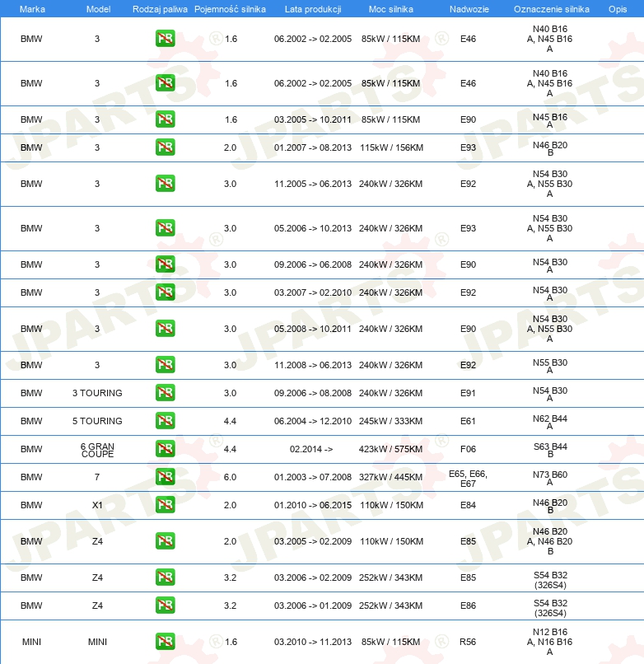Click the petrol fuel icon in the 5 TOURING row
The width and height of the screenshot is (644, 664).
(x=166, y=420)
